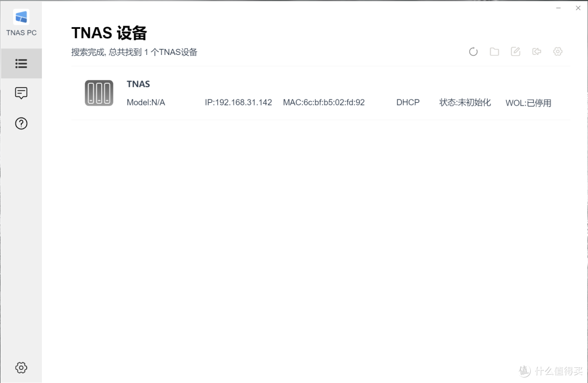Click the login arrow toolbar icon
The height and width of the screenshot is (383, 588).
point(537,51)
